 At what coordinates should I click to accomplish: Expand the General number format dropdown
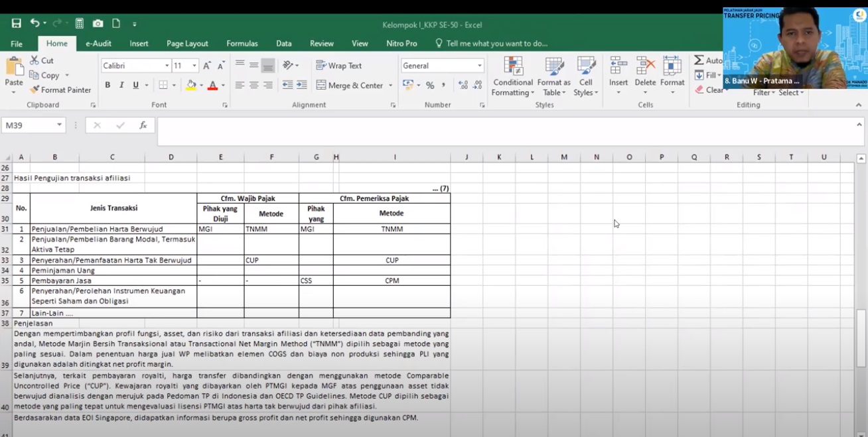click(x=479, y=66)
